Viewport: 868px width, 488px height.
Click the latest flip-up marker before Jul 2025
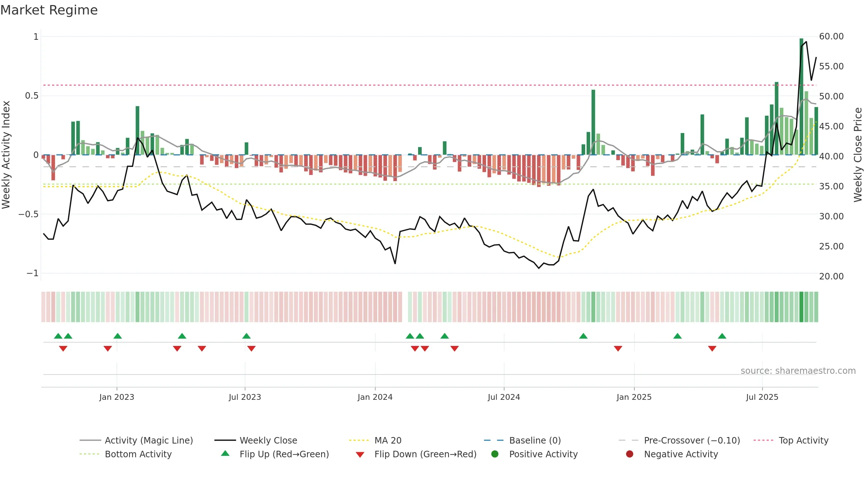(722, 336)
